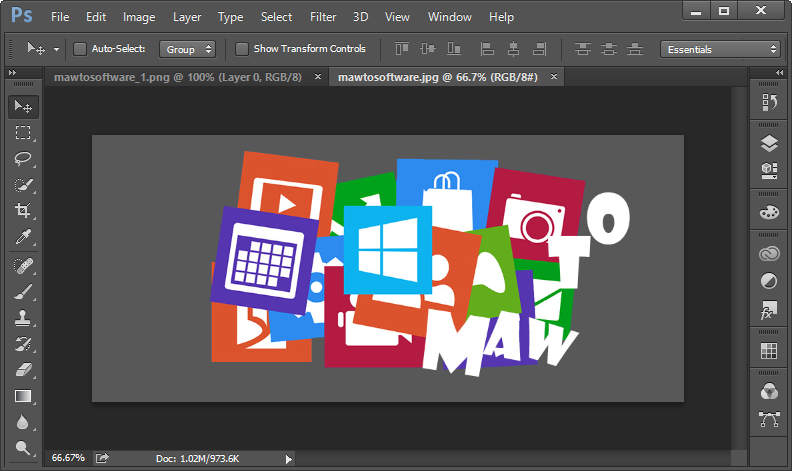Open the Paths panel icon
Screen dimensions: 792x471
[x=769, y=419]
